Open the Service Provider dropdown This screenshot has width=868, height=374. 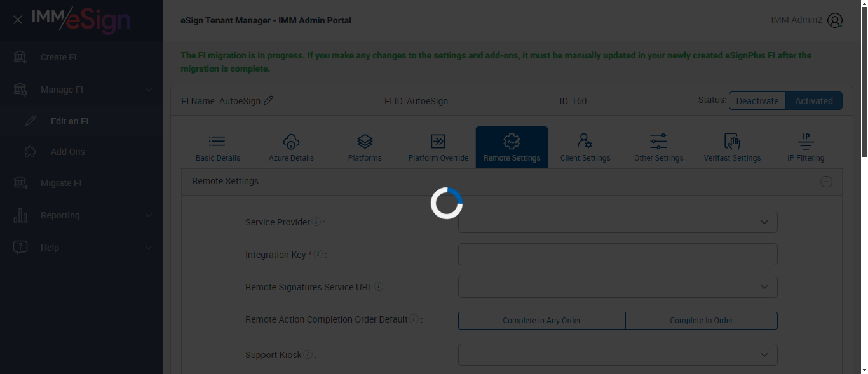tap(618, 222)
